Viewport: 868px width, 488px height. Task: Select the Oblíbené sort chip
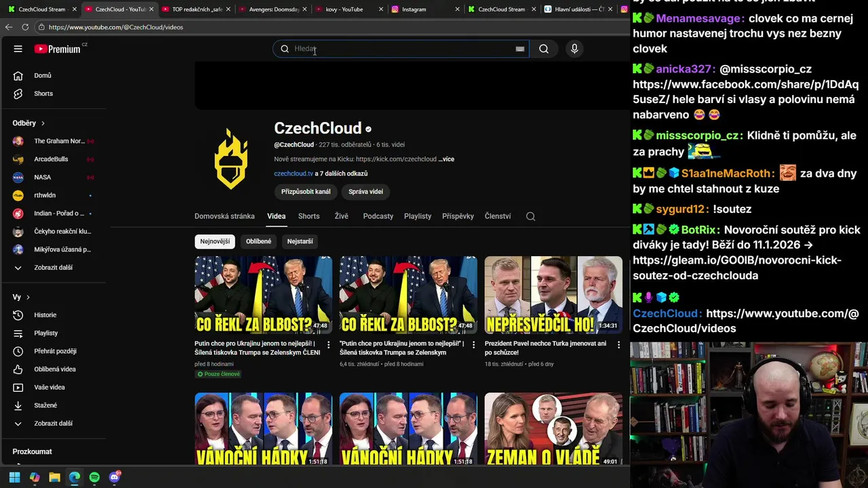point(258,241)
